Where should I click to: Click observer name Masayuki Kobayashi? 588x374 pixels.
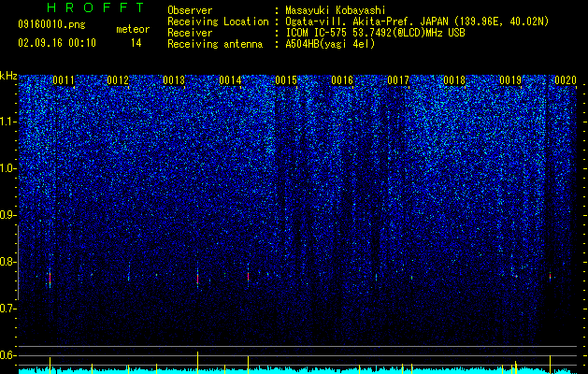336,10
